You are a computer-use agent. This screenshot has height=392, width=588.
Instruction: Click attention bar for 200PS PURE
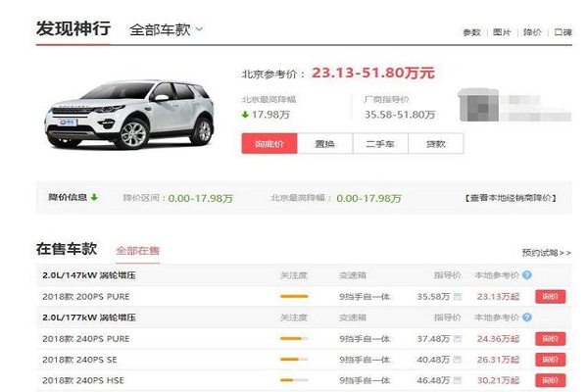tap(294, 296)
